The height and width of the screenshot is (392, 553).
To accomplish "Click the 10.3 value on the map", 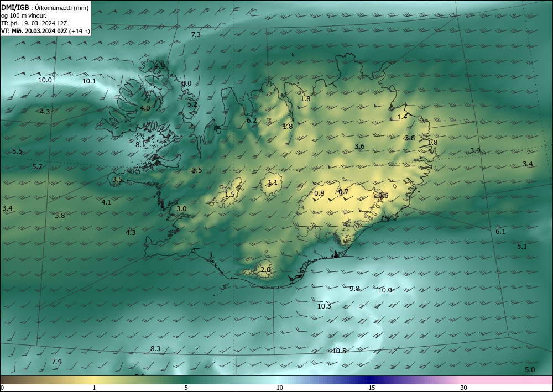I will point(324,306).
